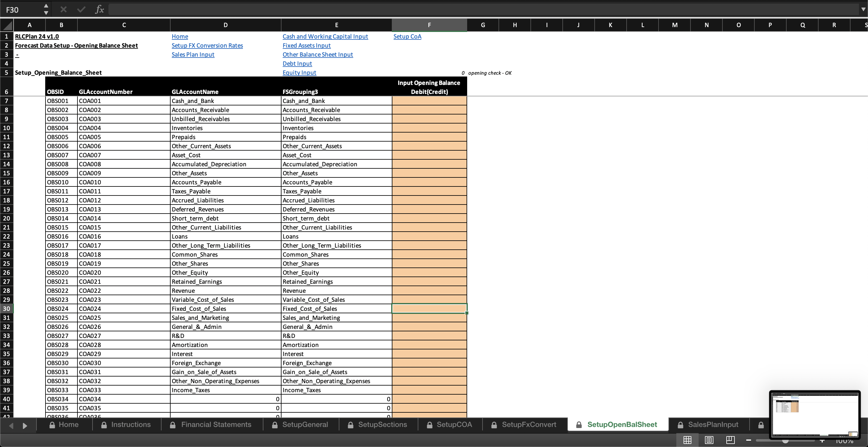Click the picture-in-picture preview thumbnail

point(814,415)
